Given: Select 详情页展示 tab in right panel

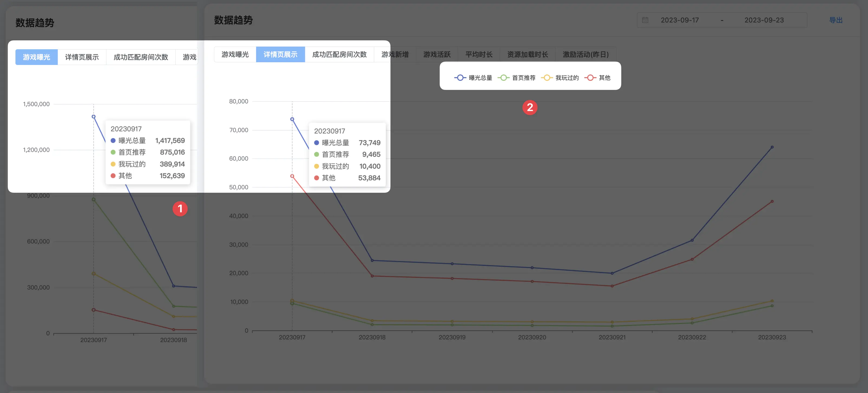Looking at the screenshot, I should [x=280, y=54].
